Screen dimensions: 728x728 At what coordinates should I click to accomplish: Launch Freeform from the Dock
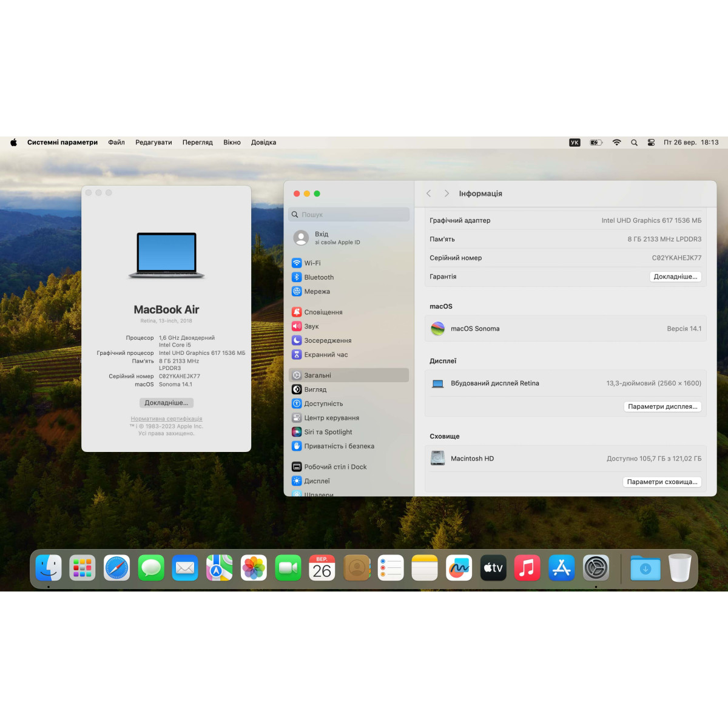click(x=459, y=568)
